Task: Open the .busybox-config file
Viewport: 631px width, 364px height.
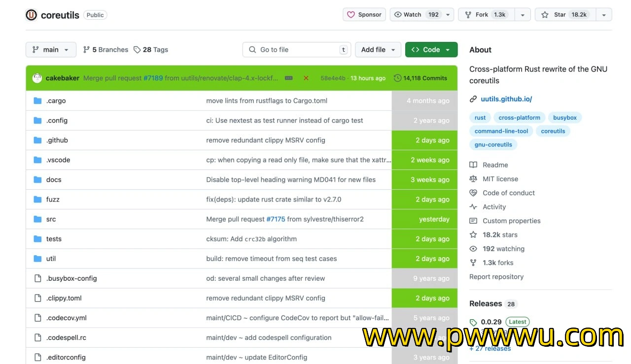Action: [x=71, y=278]
